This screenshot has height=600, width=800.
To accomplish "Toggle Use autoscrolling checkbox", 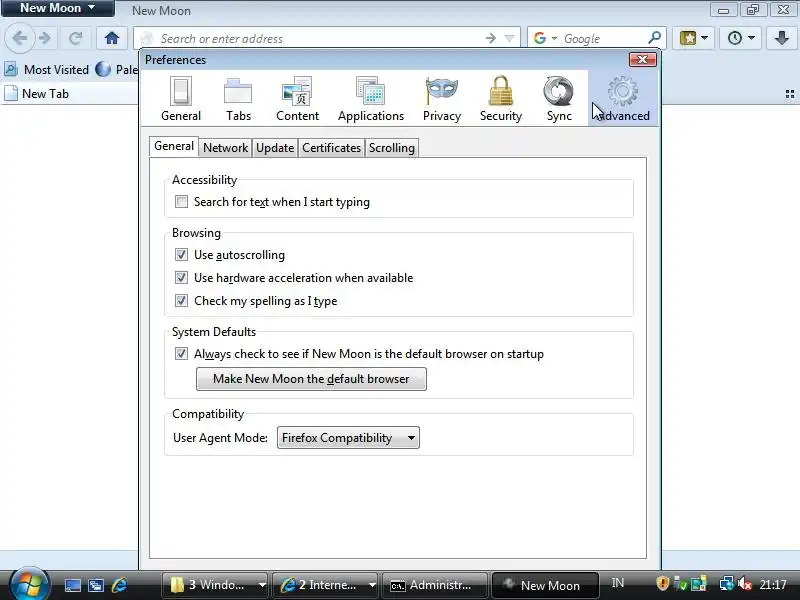I will click(x=181, y=255).
